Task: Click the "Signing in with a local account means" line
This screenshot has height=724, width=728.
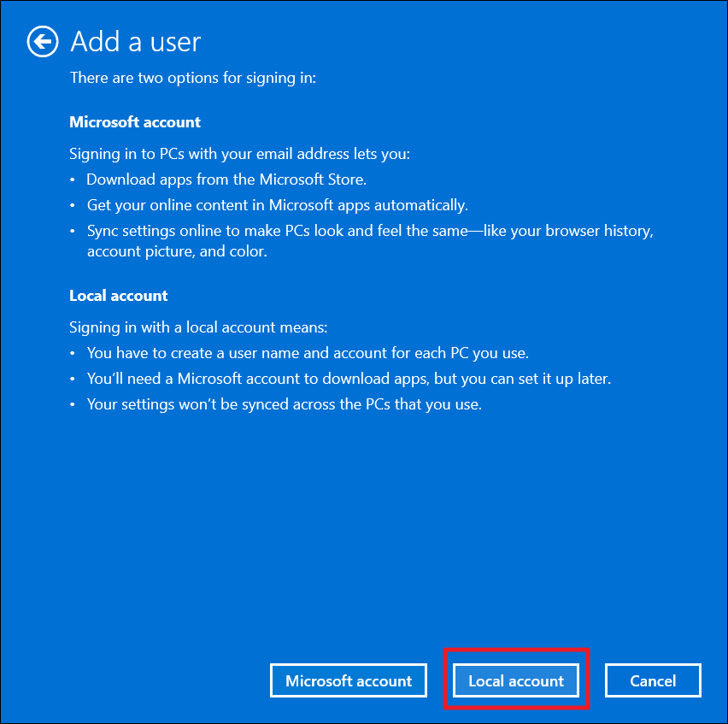Action: 198,327
